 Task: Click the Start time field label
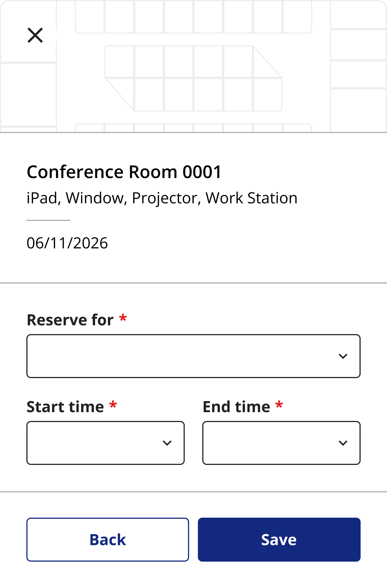pos(65,407)
